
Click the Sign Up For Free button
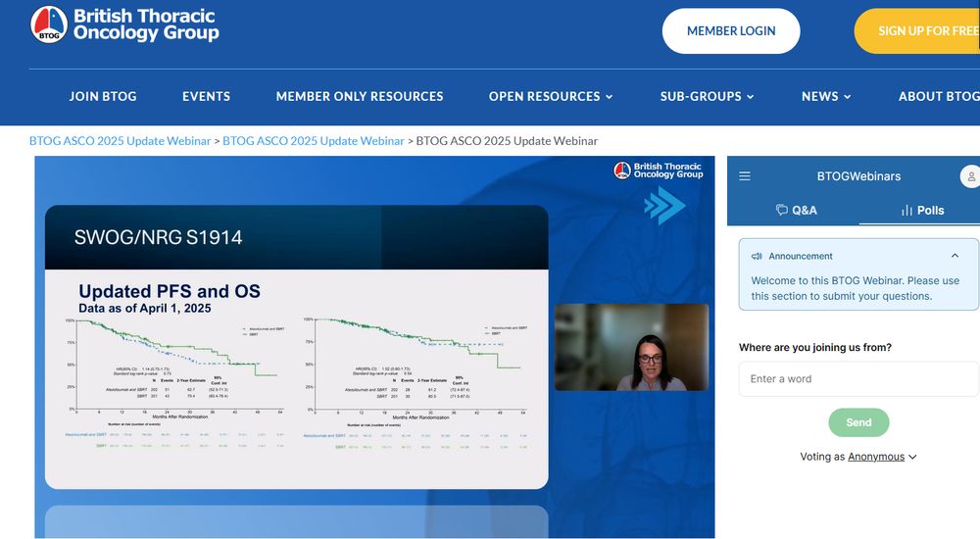pyautogui.click(x=917, y=30)
